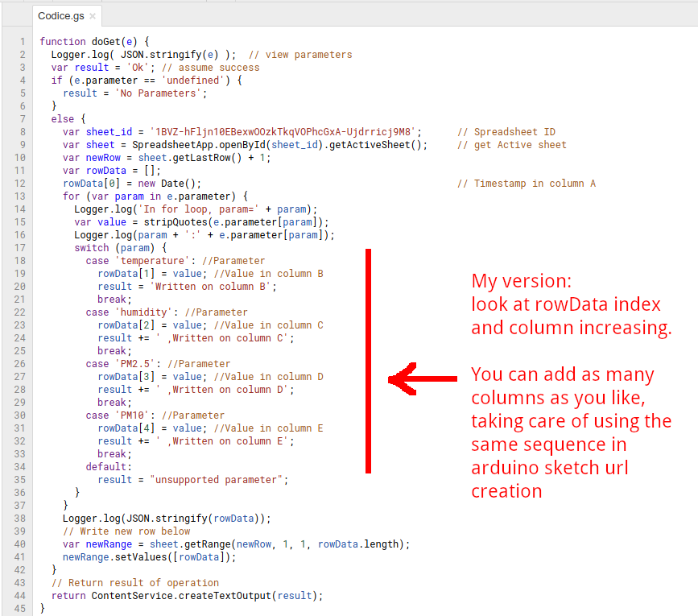
Task: Click the 'default:' case label
Action: (109, 467)
